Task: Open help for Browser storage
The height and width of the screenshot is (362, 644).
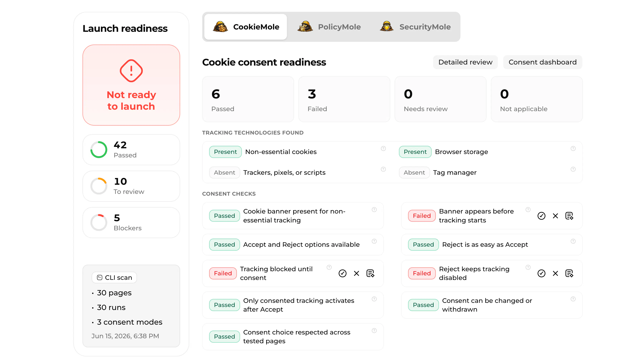Action: click(573, 148)
